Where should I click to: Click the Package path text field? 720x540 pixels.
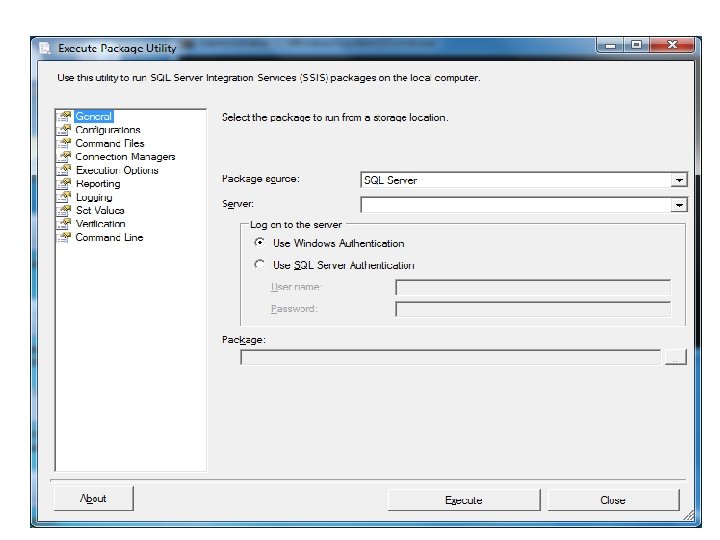tap(450, 357)
